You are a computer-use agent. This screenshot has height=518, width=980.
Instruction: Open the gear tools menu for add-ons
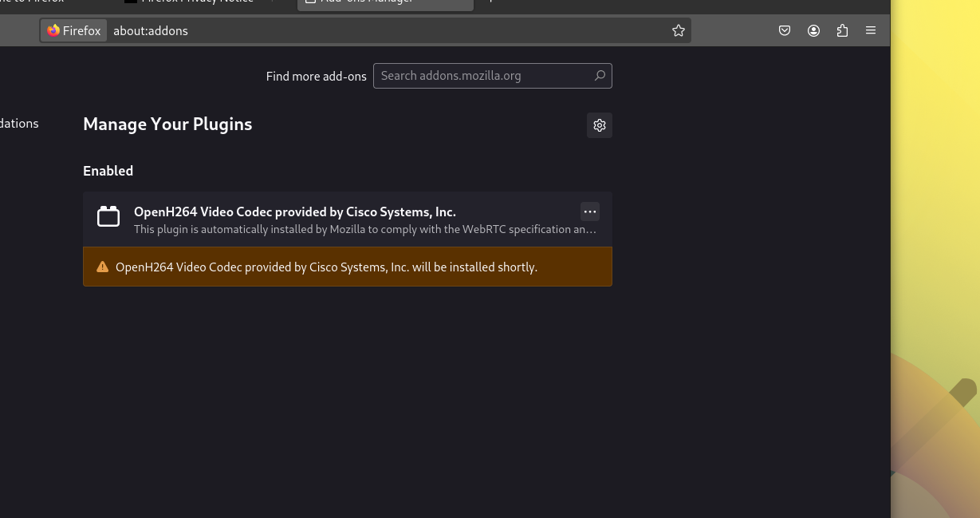(x=600, y=125)
